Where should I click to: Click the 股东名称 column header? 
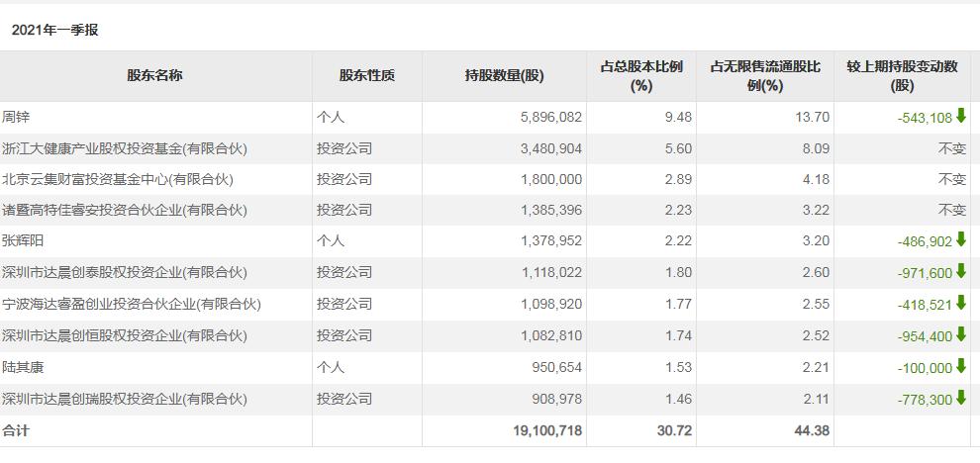(154, 75)
